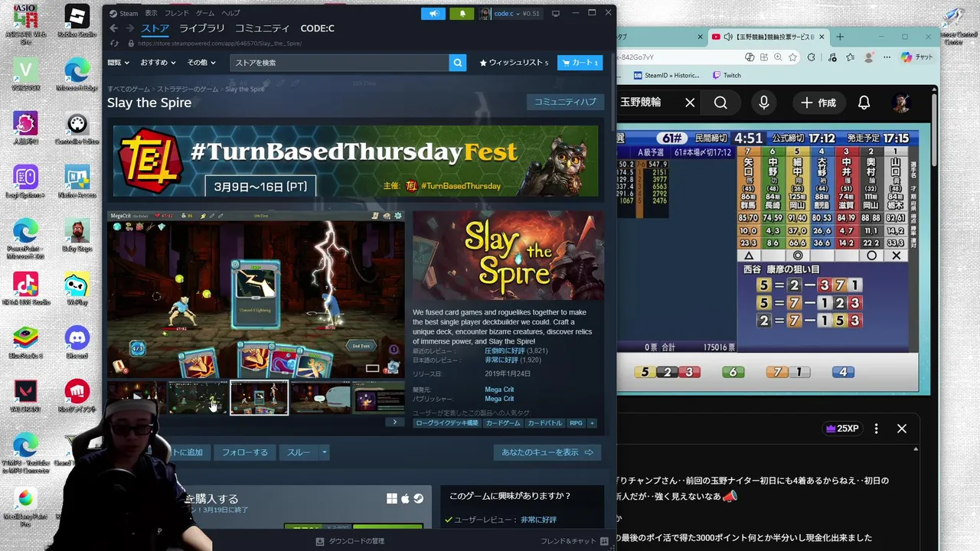
Task: Go back in Steam store navigation
Action: click(114, 28)
